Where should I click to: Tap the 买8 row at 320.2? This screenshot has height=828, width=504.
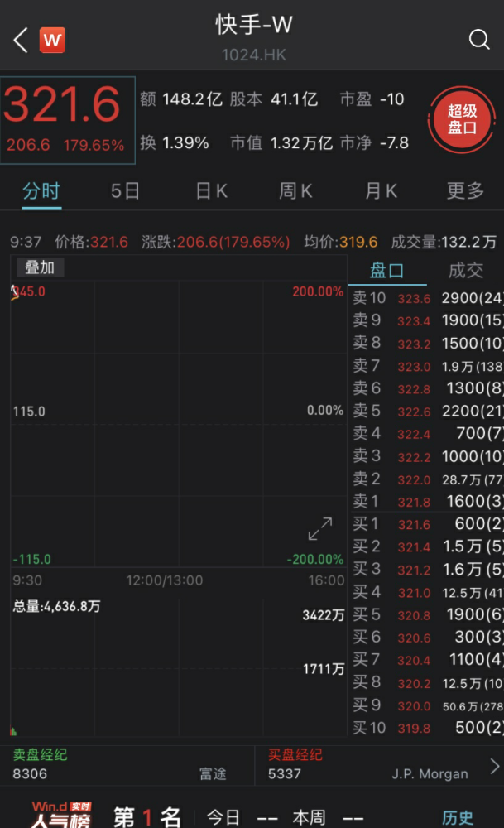tap(428, 683)
